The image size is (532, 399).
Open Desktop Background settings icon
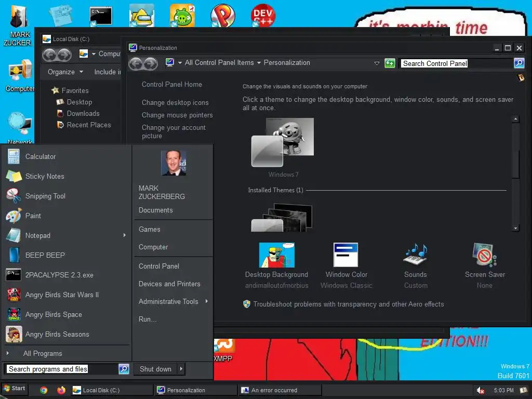(276, 255)
